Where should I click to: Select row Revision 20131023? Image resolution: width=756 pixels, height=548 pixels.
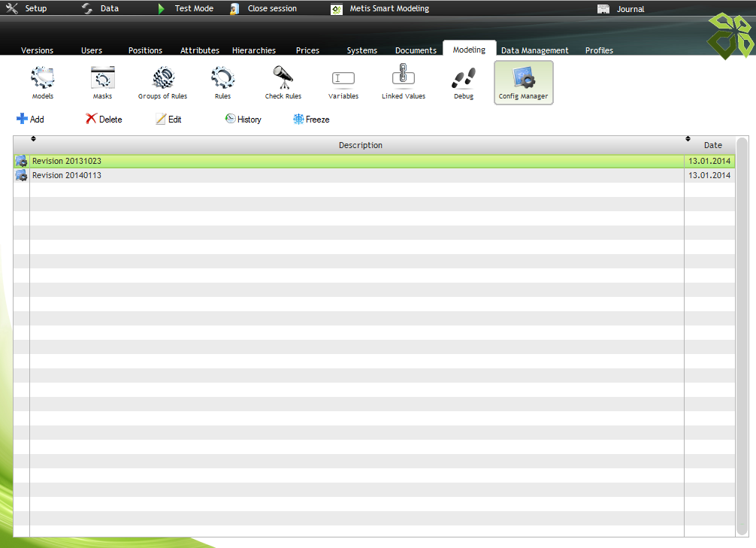[x=374, y=161]
